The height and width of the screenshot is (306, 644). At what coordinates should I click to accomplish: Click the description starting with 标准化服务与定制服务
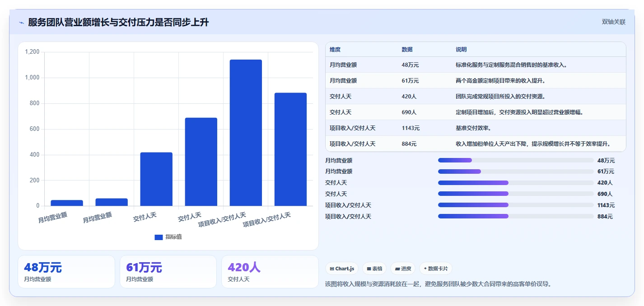pyautogui.click(x=511, y=65)
